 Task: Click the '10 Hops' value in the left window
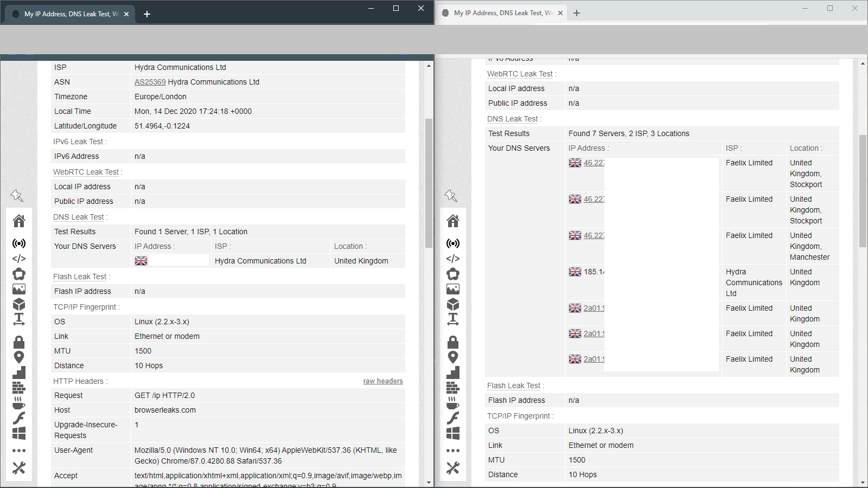point(149,365)
